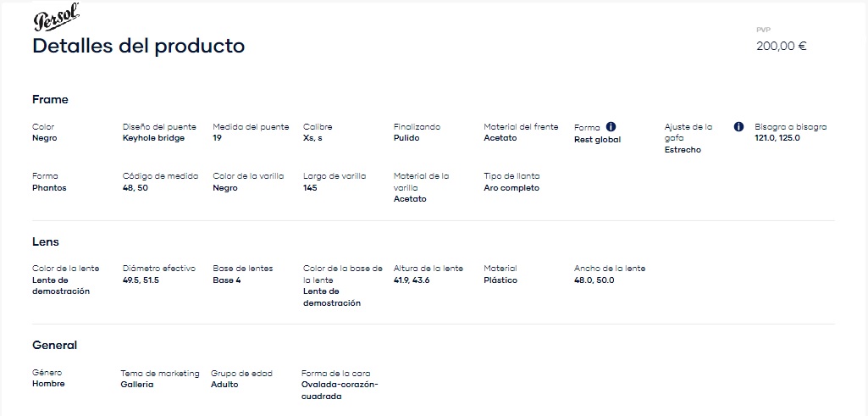Select the lens width value 48.0, 50.0
Screen dimensions: 868x416
pos(594,280)
